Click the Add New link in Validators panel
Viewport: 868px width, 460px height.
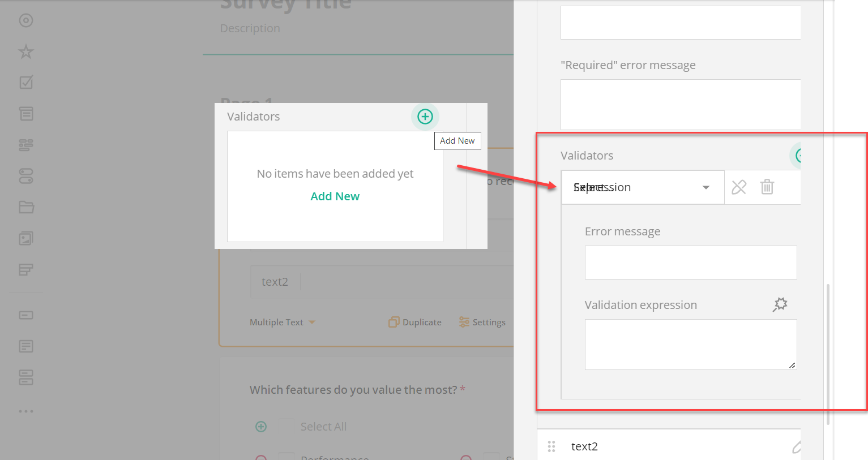335,195
